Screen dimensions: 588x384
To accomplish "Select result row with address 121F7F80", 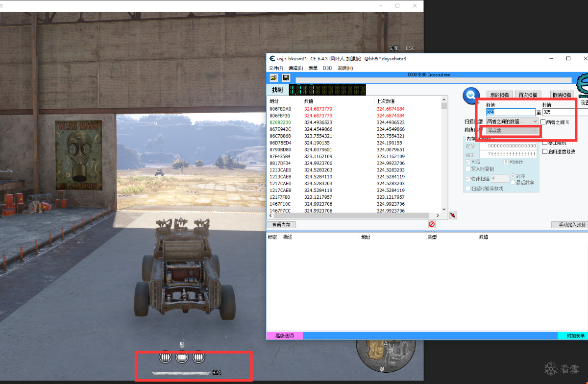I will click(354, 197).
